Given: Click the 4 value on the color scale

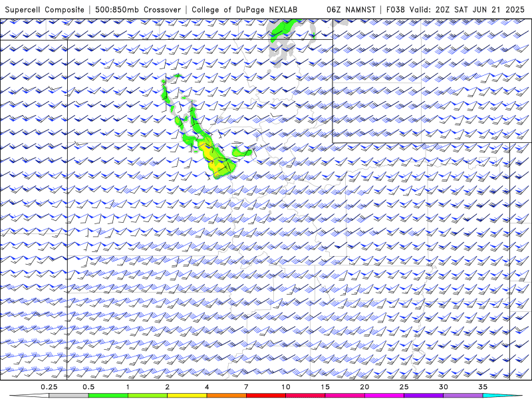Looking at the screenshot, I should (207, 387).
